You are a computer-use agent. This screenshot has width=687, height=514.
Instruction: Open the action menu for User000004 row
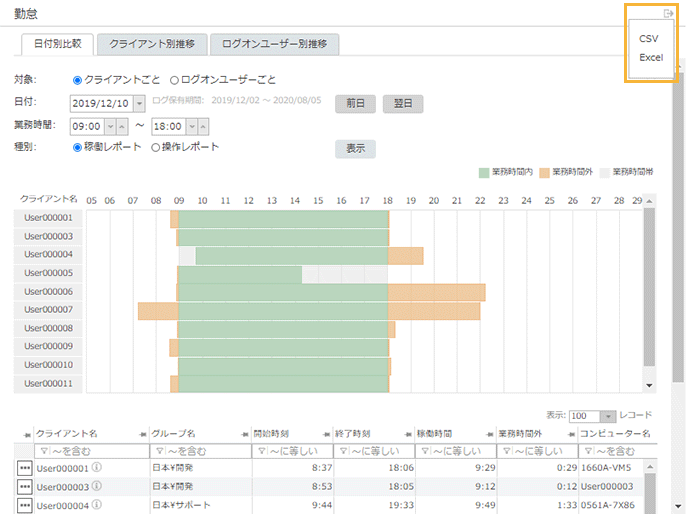click(x=25, y=504)
